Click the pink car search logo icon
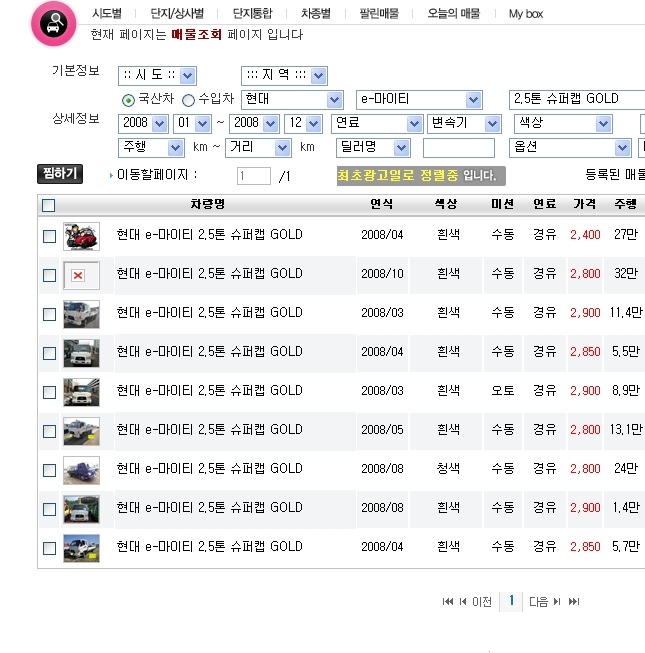645x653 pixels. [54, 24]
